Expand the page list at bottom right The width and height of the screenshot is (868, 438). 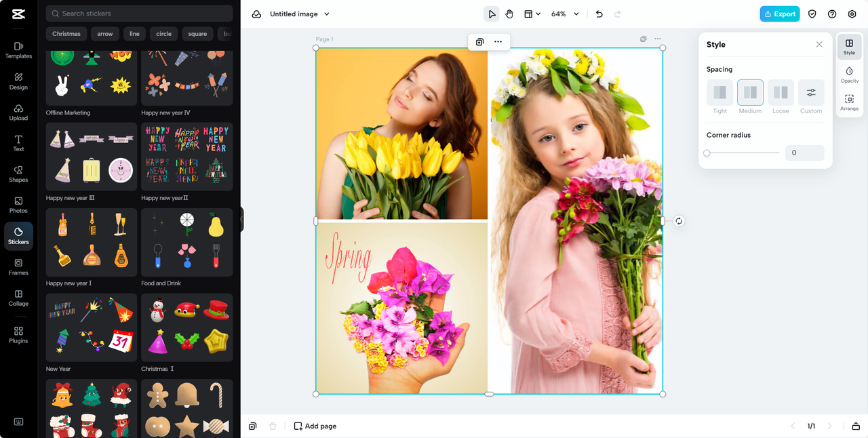[856, 426]
